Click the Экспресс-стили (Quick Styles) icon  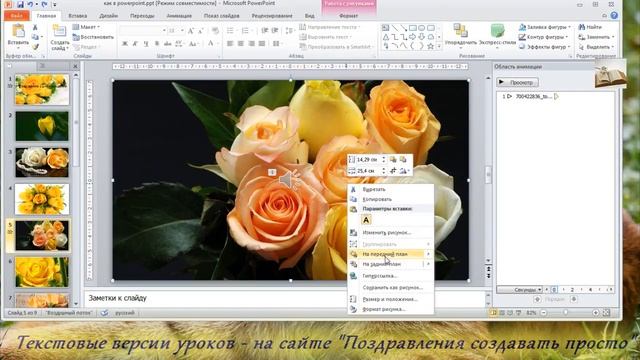click(x=498, y=30)
